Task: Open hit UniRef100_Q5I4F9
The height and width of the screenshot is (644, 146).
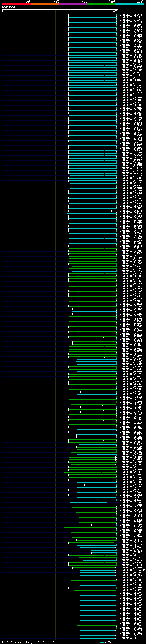Action: tap(131, 575)
